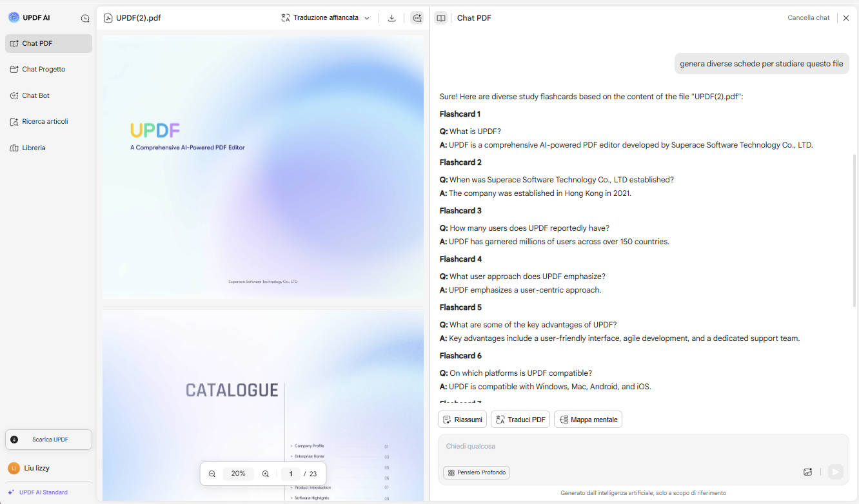The image size is (859, 504).
Task: Click the user message about generating schede
Action: (x=761, y=64)
